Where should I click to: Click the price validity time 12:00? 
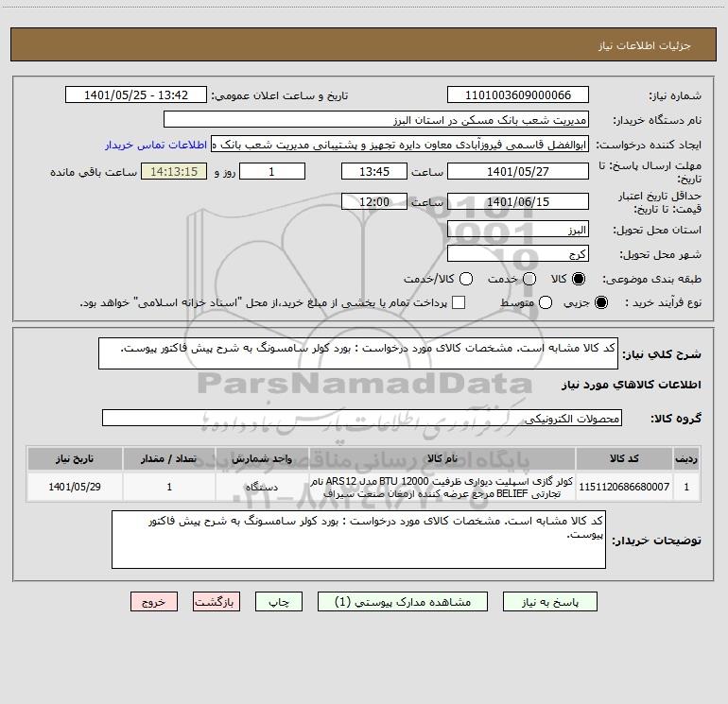[x=374, y=201]
